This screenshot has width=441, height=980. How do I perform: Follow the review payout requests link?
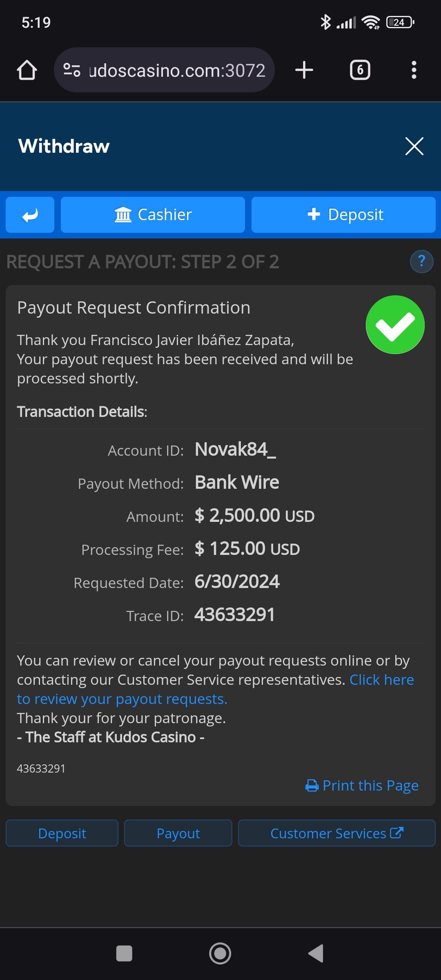click(122, 699)
